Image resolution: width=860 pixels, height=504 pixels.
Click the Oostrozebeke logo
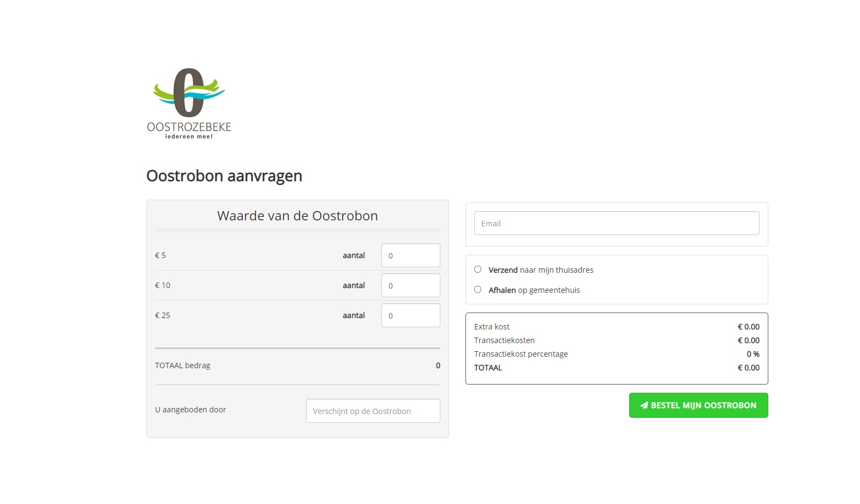pyautogui.click(x=189, y=103)
